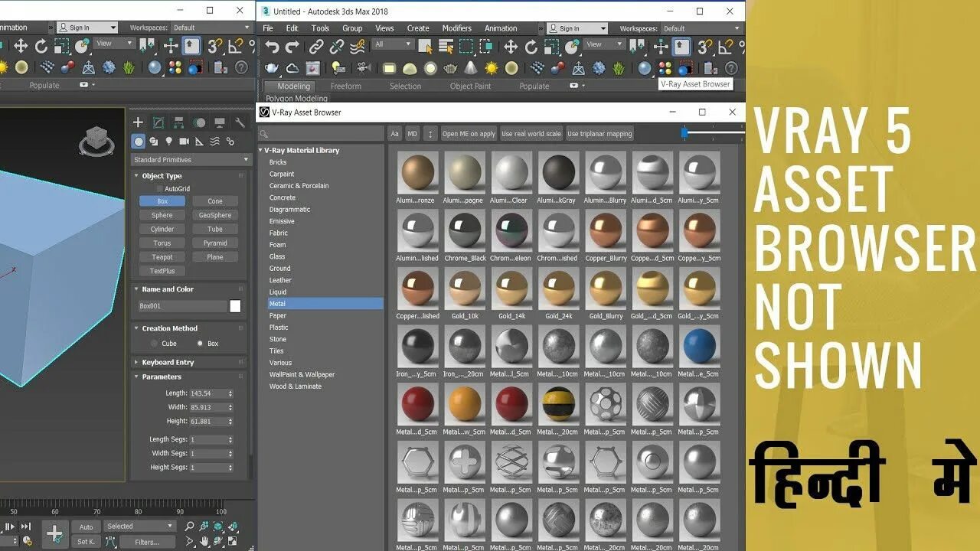
Task: Open the All selection filter dropdown
Action: (393, 44)
